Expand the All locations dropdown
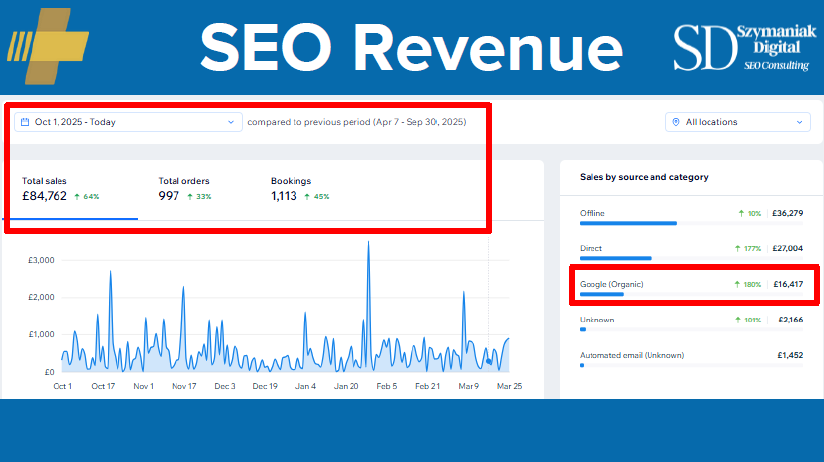This screenshot has width=824, height=462. coord(737,122)
